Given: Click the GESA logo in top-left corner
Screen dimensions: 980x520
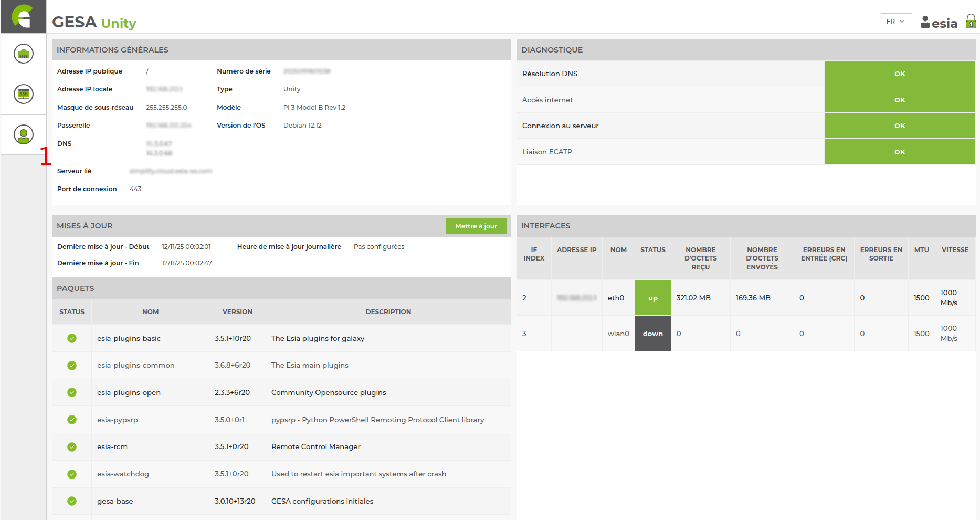Looking at the screenshot, I should point(23,16).
